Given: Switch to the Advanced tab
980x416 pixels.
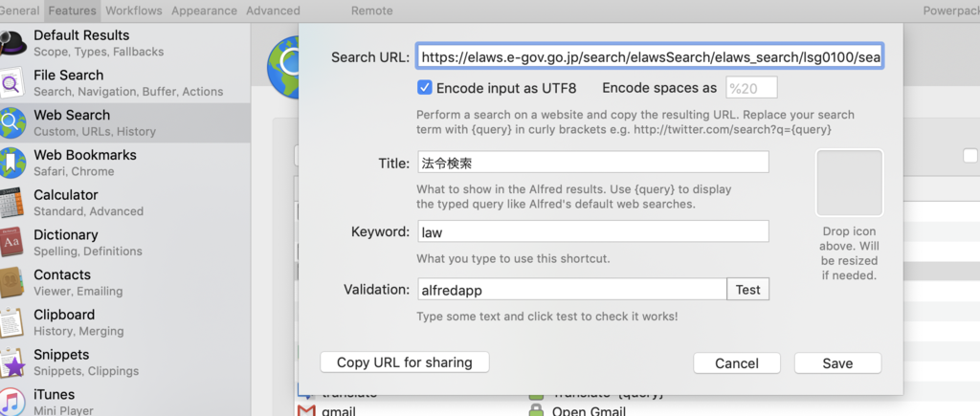Looking at the screenshot, I should [273, 11].
